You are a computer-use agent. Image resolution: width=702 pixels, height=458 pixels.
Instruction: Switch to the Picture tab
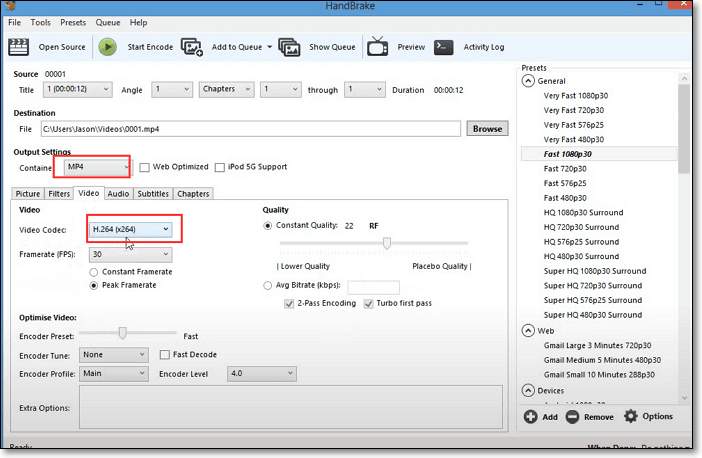(x=28, y=194)
